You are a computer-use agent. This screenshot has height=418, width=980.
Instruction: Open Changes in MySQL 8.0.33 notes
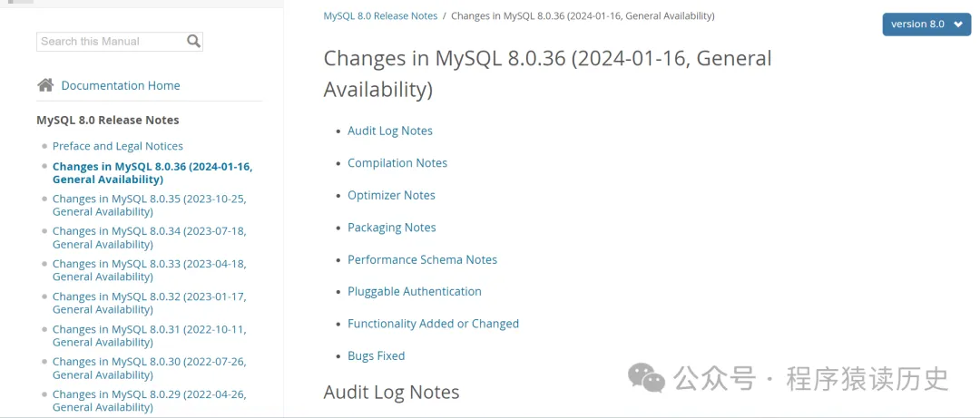click(150, 270)
